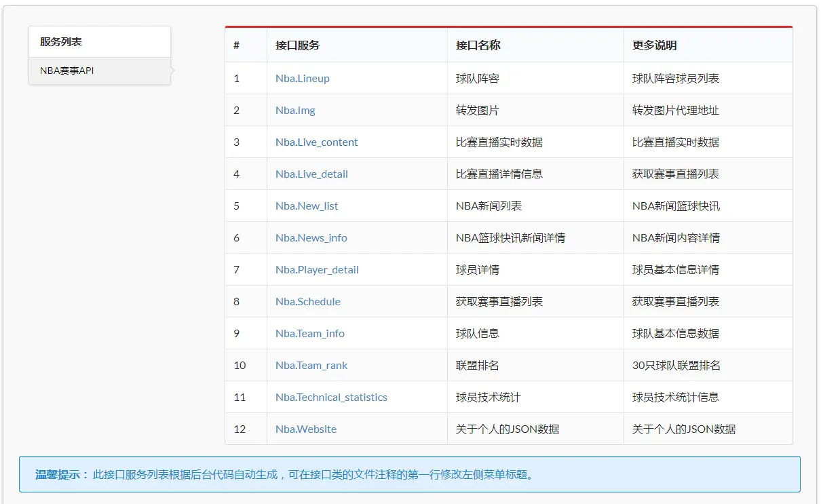Open the Nba.Team_info interface link
This screenshot has width=821, height=504.
coord(309,333)
